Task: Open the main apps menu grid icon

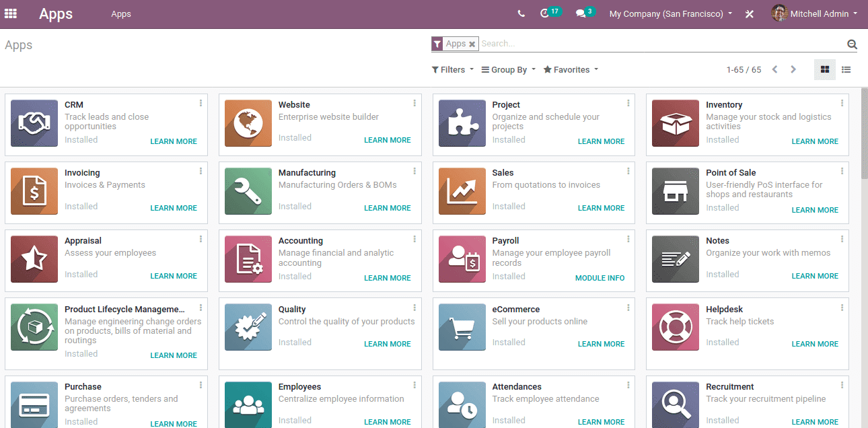Action: 10,13
